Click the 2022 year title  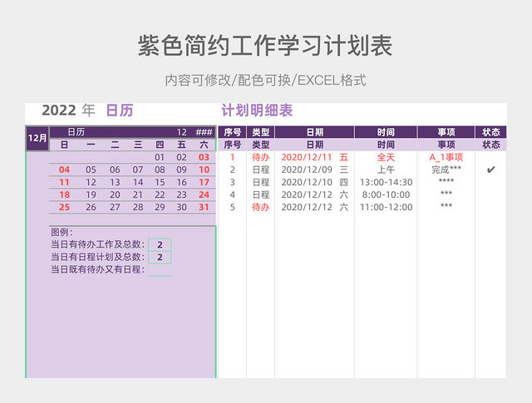pos(59,111)
